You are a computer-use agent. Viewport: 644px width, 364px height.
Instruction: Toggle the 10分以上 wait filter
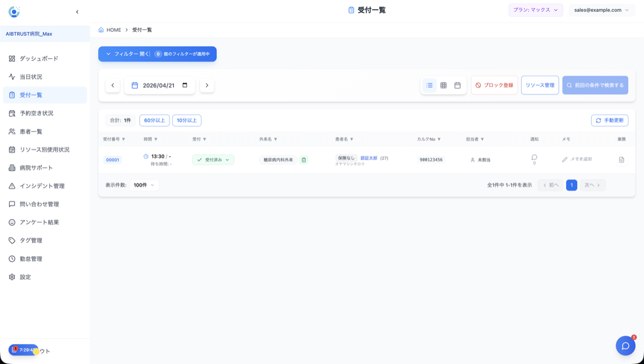187,121
